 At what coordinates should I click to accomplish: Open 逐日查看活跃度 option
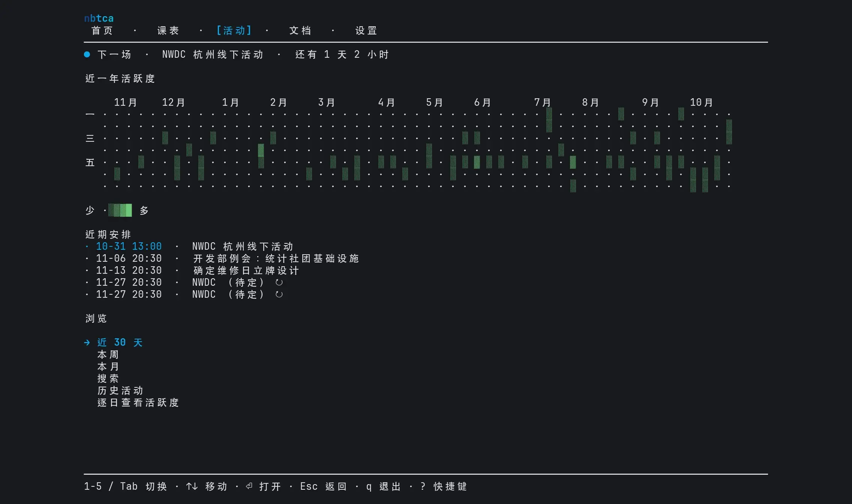(x=138, y=402)
